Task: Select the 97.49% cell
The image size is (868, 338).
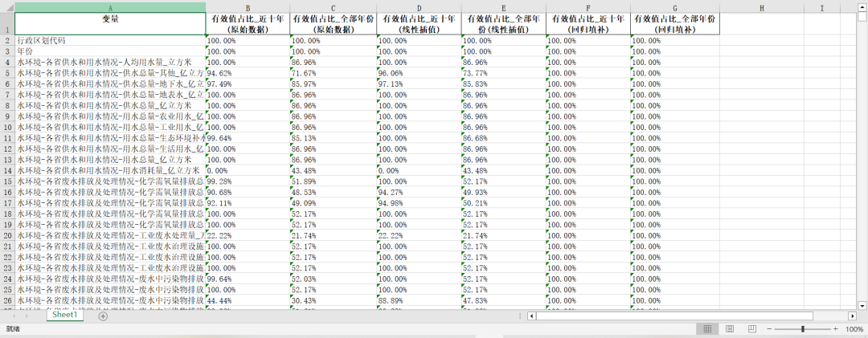Action: coord(248,83)
